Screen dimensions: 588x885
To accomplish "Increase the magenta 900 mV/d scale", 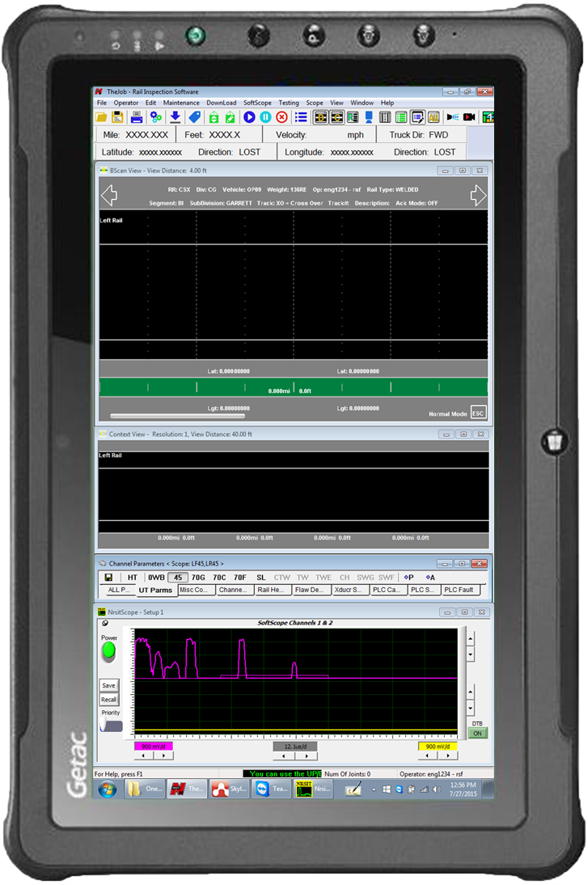I will coord(163,756).
